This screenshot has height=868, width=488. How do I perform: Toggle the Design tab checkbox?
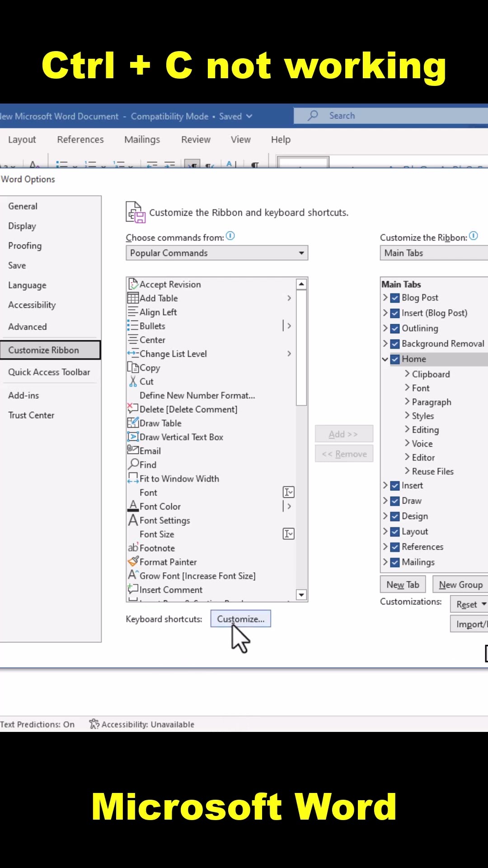click(395, 516)
